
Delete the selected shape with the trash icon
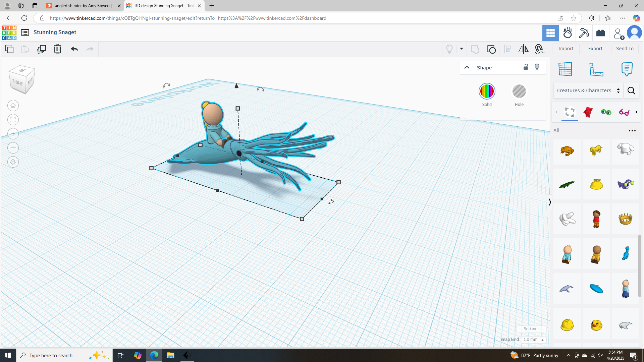[x=58, y=49]
